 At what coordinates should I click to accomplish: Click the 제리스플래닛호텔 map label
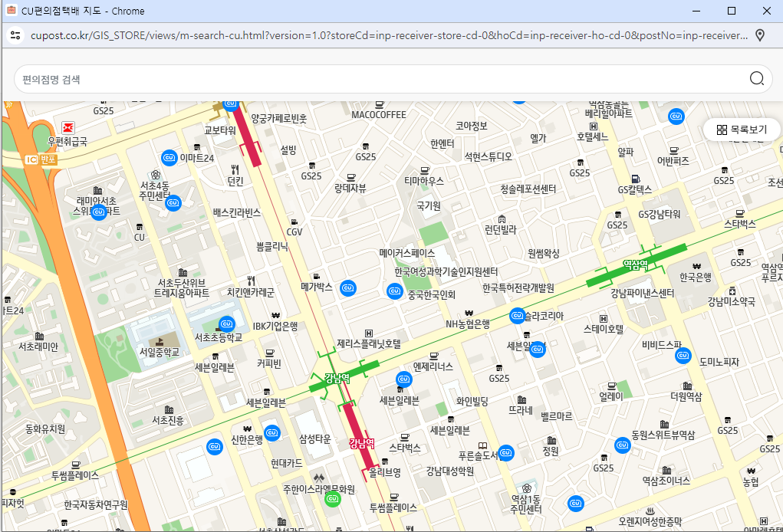click(x=369, y=344)
